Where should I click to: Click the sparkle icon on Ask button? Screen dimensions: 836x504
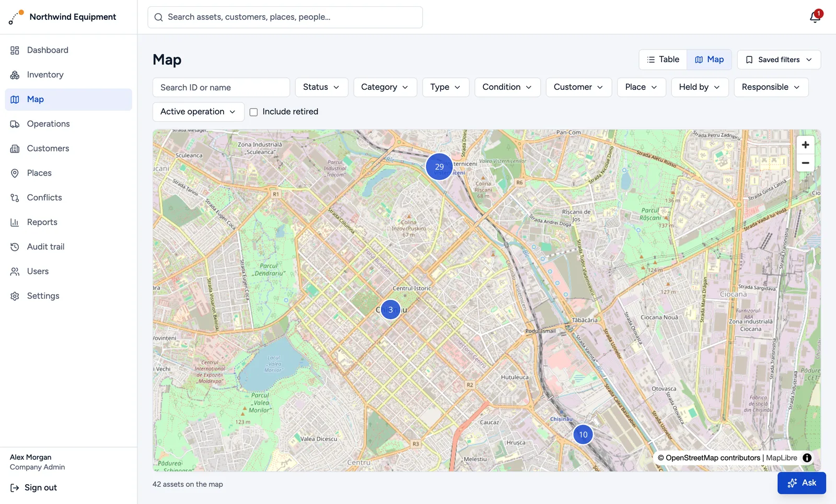coord(792,483)
